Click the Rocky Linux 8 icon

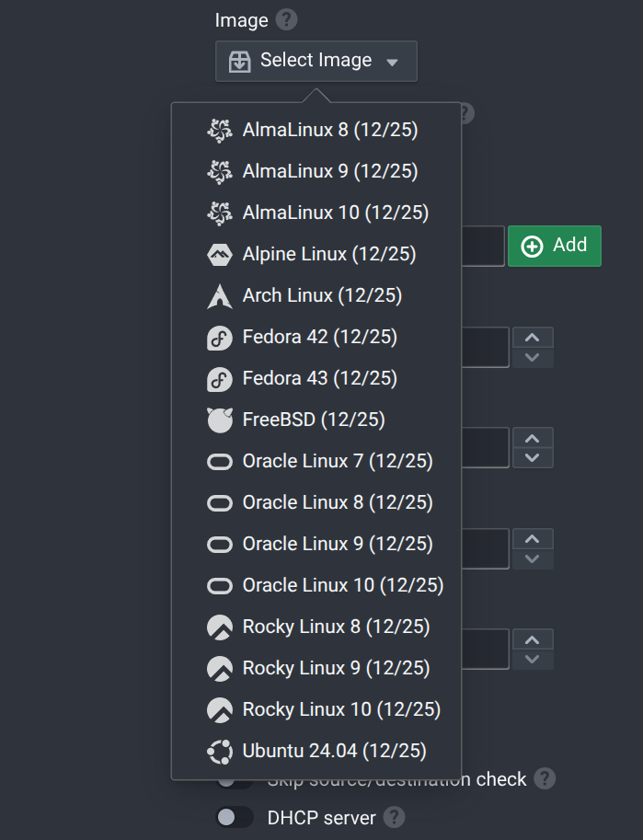pyautogui.click(x=220, y=627)
